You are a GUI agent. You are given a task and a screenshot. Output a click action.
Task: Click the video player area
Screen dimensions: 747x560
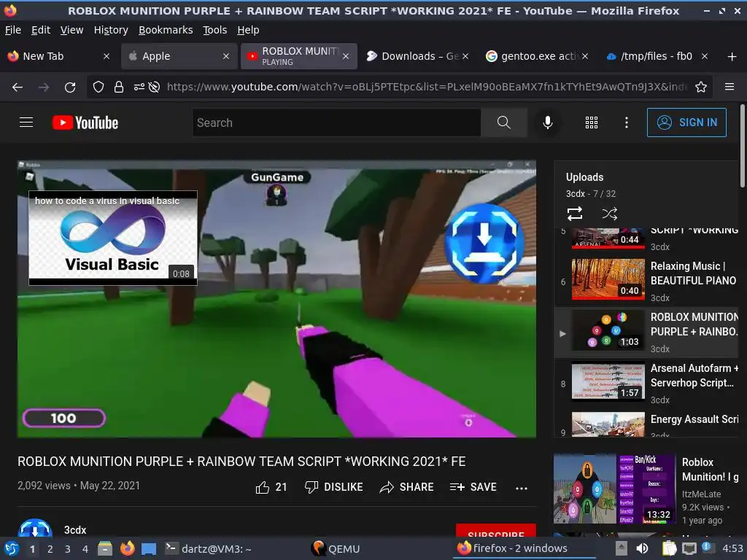(276, 298)
